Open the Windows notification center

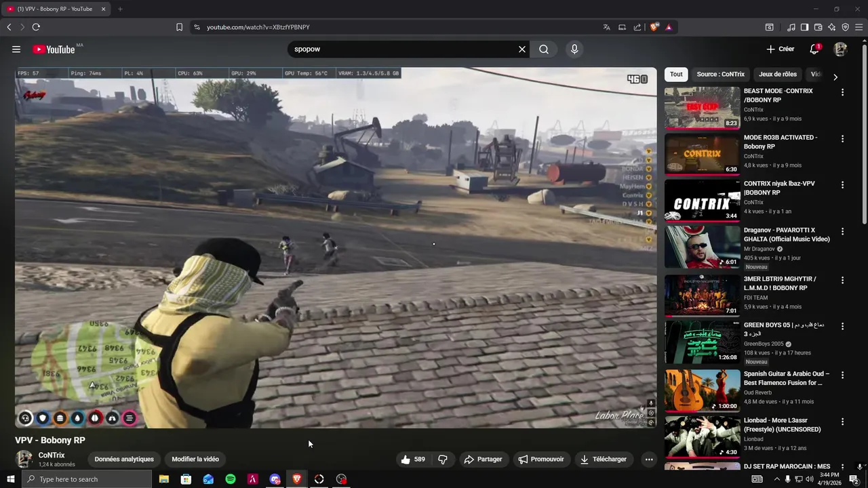(854, 479)
